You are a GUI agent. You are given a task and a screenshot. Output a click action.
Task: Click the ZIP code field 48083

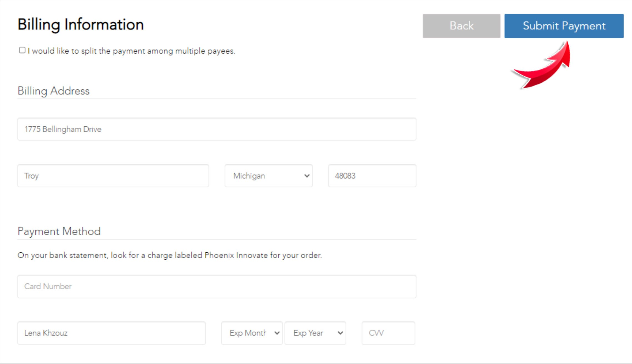pos(372,176)
